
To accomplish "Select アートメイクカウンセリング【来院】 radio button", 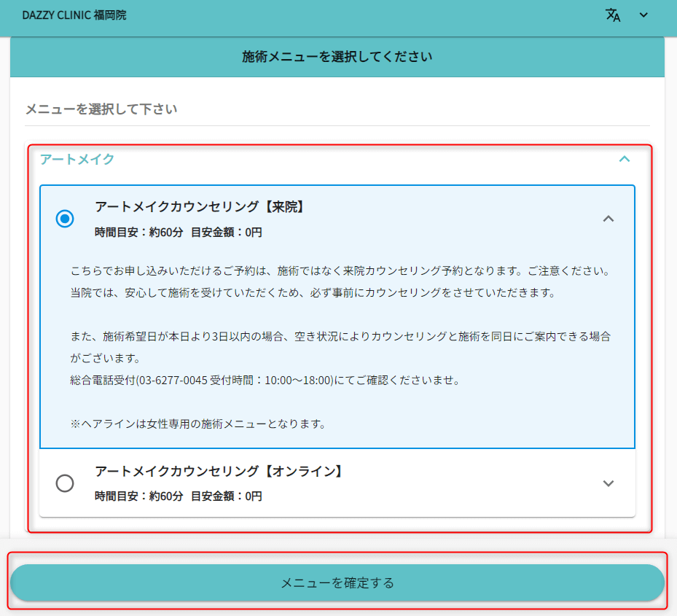I will [x=65, y=219].
